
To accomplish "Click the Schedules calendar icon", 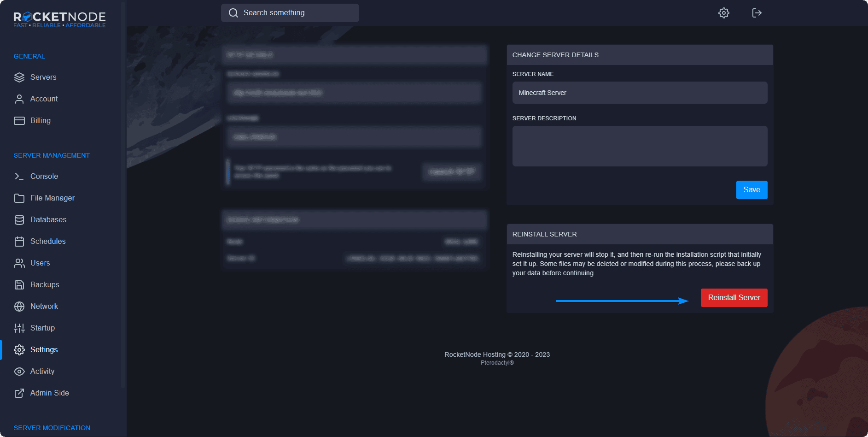I will coord(19,242).
